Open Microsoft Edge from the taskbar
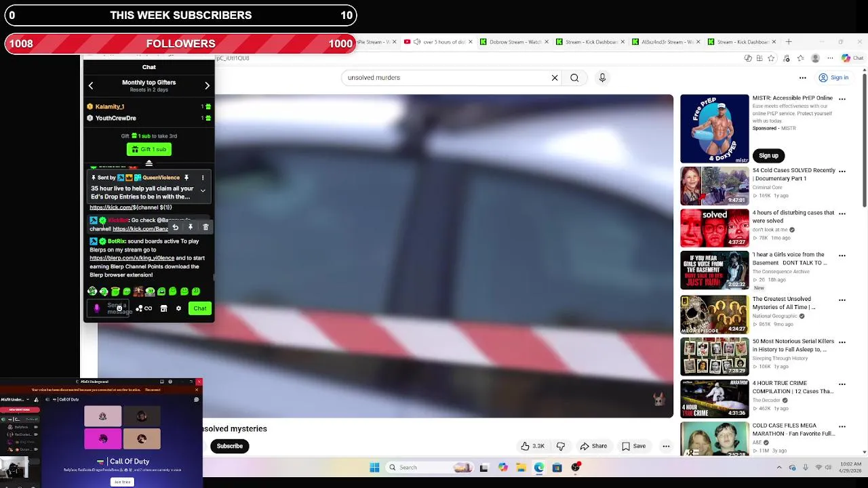 538,467
